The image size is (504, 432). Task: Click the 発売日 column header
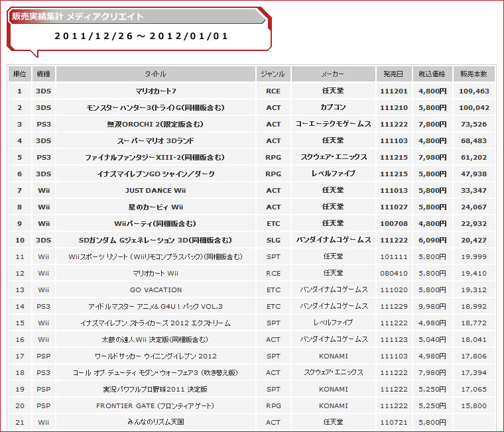point(393,74)
